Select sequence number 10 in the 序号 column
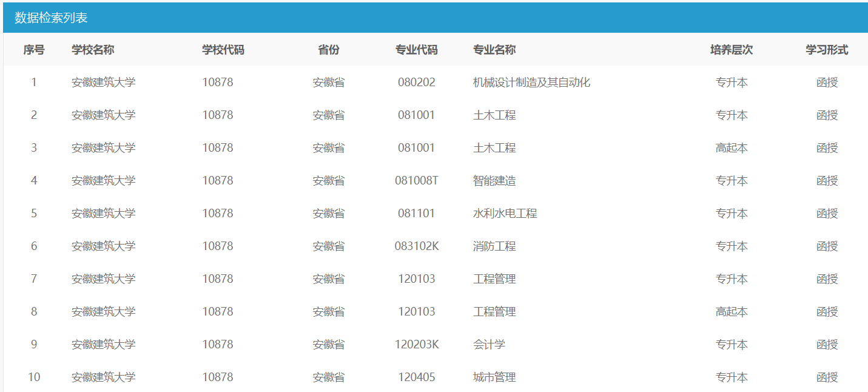This screenshot has height=392, width=868. tap(34, 377)
